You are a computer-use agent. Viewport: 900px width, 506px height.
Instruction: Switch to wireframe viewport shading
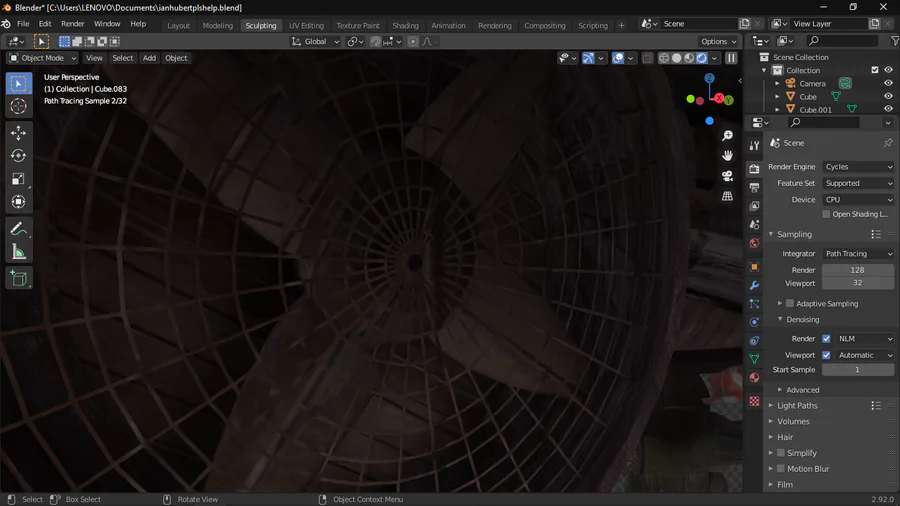[x=664, y=58]
